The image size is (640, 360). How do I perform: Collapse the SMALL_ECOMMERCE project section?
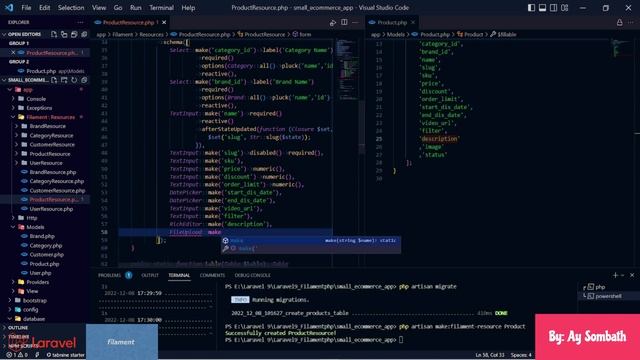pyautogui.click(x=25, y=80)
